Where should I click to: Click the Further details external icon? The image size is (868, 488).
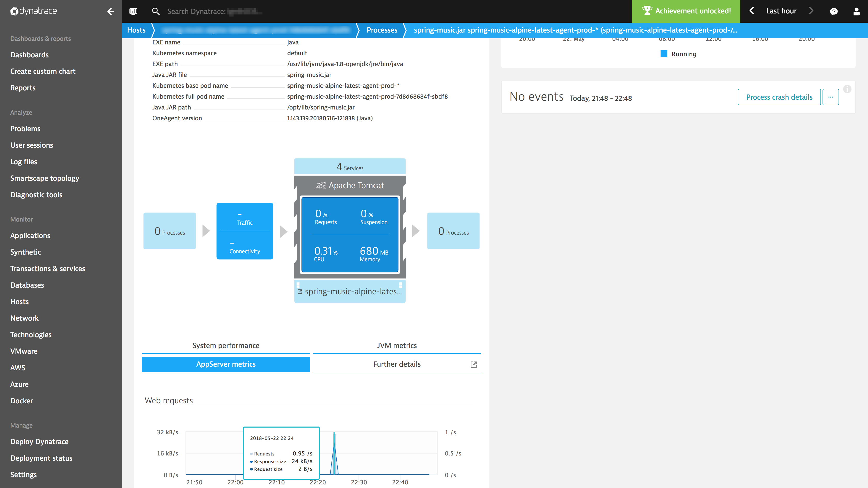[x=474, y=364]
